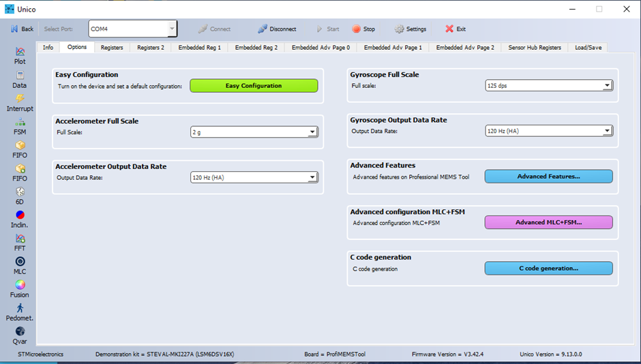
Task: Open the Embedded Adv Page 2 tab
Action: pyautogui.click(x=465, y=48)
